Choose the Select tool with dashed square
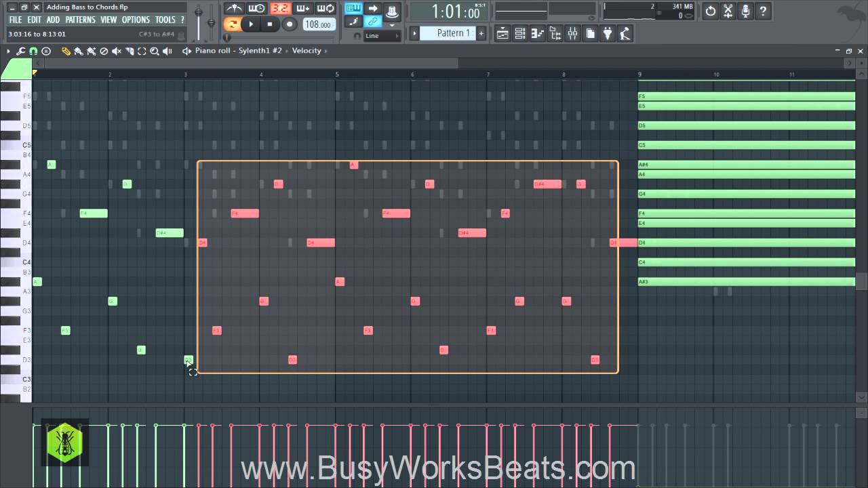Image resolution: width=868 pixels, height=488 pixels. (142, 51)
